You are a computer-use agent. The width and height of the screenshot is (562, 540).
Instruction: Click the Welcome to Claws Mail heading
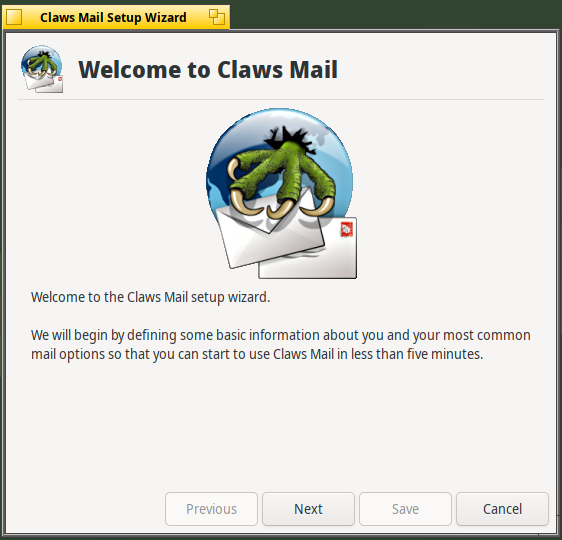208,69
